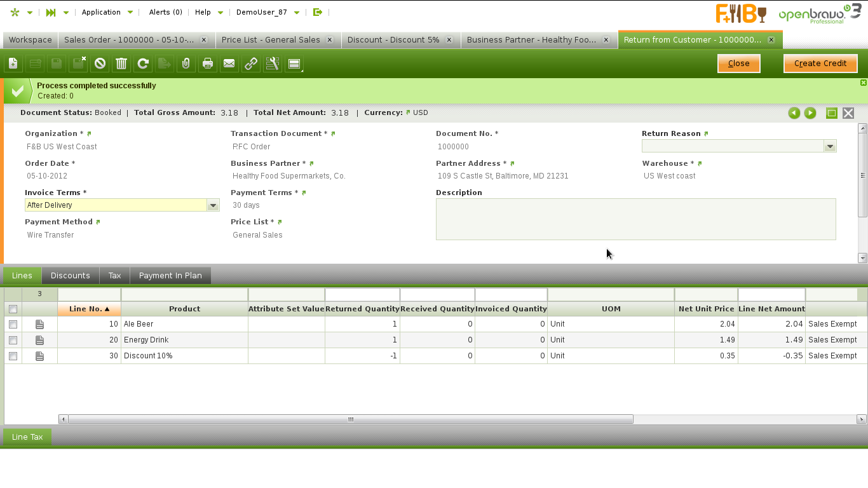Expand the Invoice Terms dropdown arrow
Viewport: 868px width, 488px height.
(x=213, y=205)
